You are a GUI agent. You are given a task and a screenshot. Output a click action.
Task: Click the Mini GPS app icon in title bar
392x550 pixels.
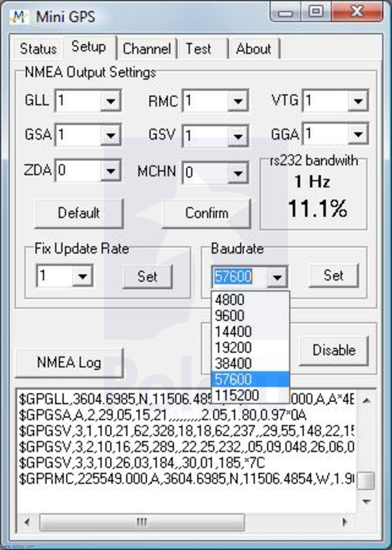click(x=20, y=17)
